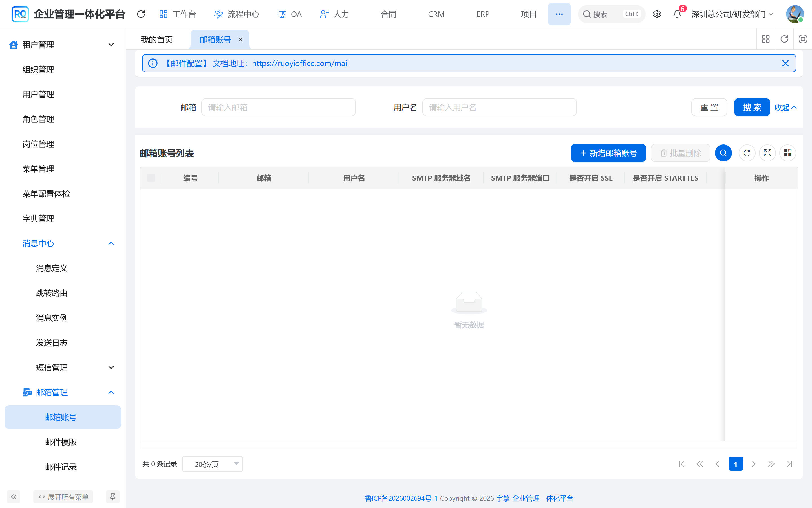The width and height of the screenshot is (812, 508).
Task: Focus the 用户名 input field
Action: pyautogui.click(x=499, y=108)
